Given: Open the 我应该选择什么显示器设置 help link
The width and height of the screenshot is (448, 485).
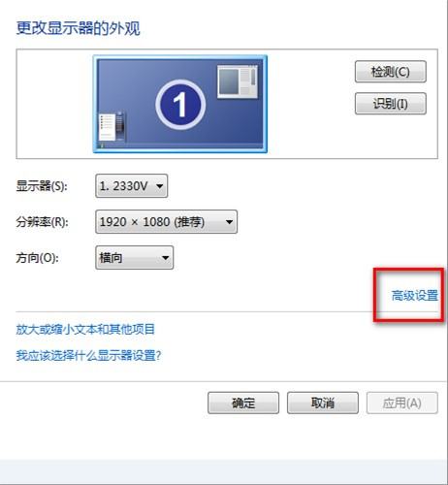Looking at the screenshot, I should pos(88,355).
